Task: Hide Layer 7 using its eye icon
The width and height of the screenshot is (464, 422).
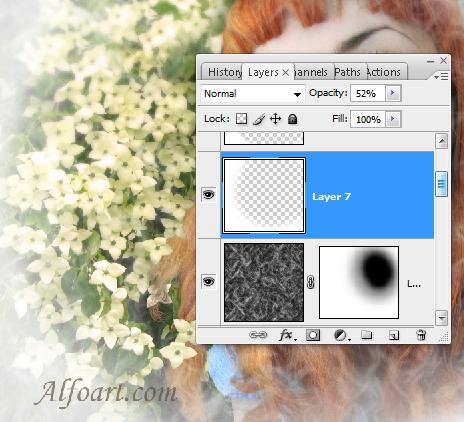Action: coord(209,194)
